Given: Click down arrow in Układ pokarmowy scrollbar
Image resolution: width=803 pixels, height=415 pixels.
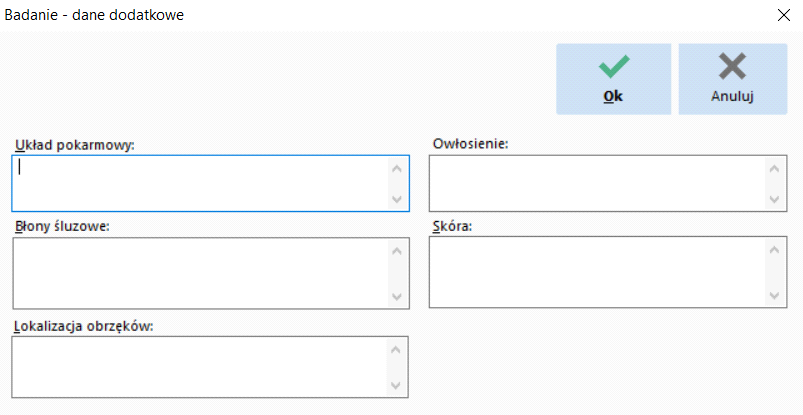Looking at the screenshot, I should coord(397,199).
